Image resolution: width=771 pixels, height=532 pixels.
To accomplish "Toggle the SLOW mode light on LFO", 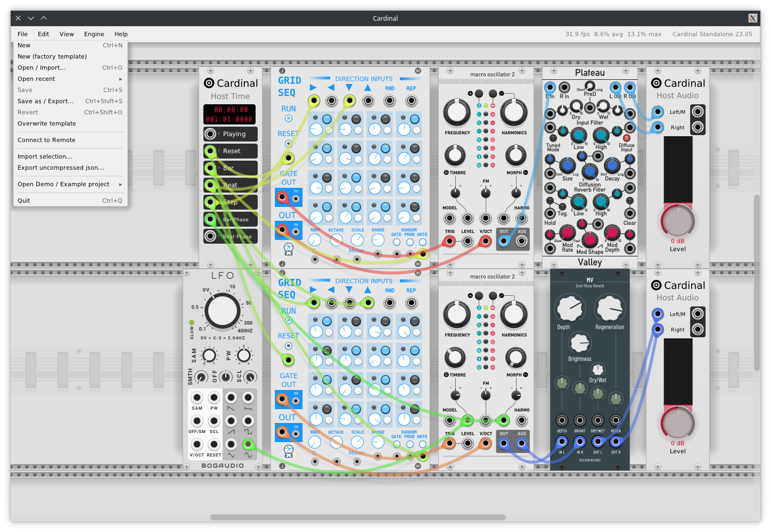I will 192,322.
